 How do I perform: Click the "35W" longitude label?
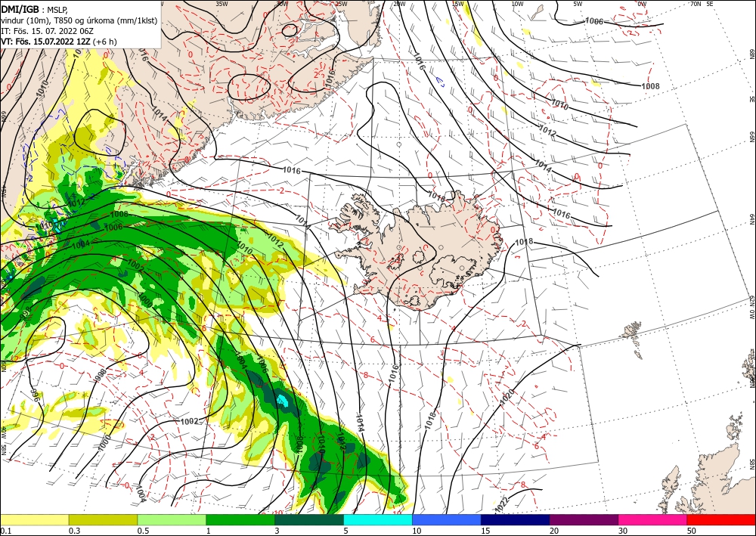point(222,4)
